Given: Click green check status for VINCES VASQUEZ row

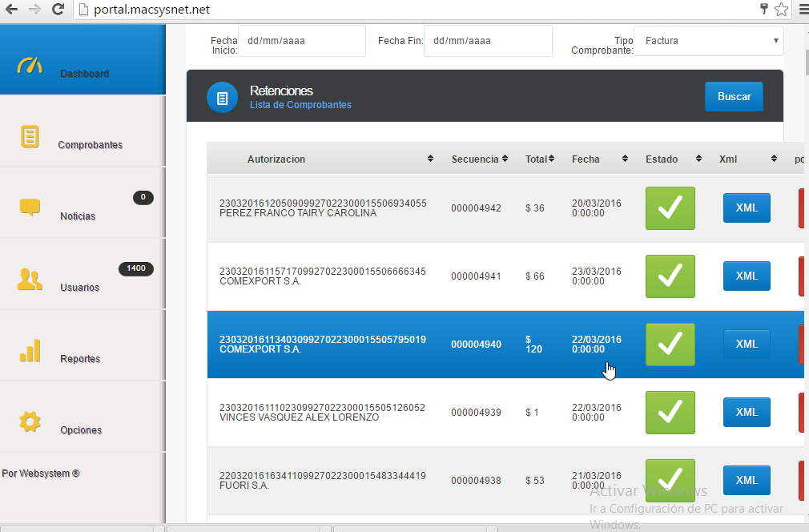Looking at the screenshot, I should pyautogui.click(x=670, y=413).
